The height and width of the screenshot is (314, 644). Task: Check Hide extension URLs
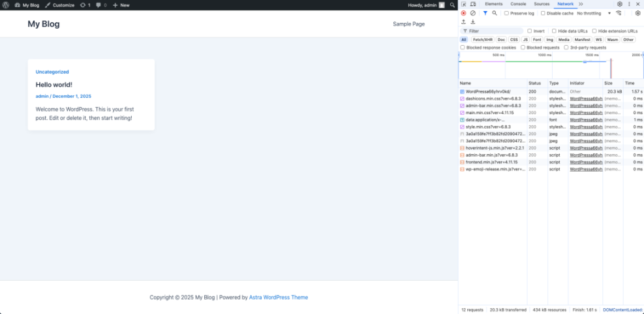tap(594, 31)
